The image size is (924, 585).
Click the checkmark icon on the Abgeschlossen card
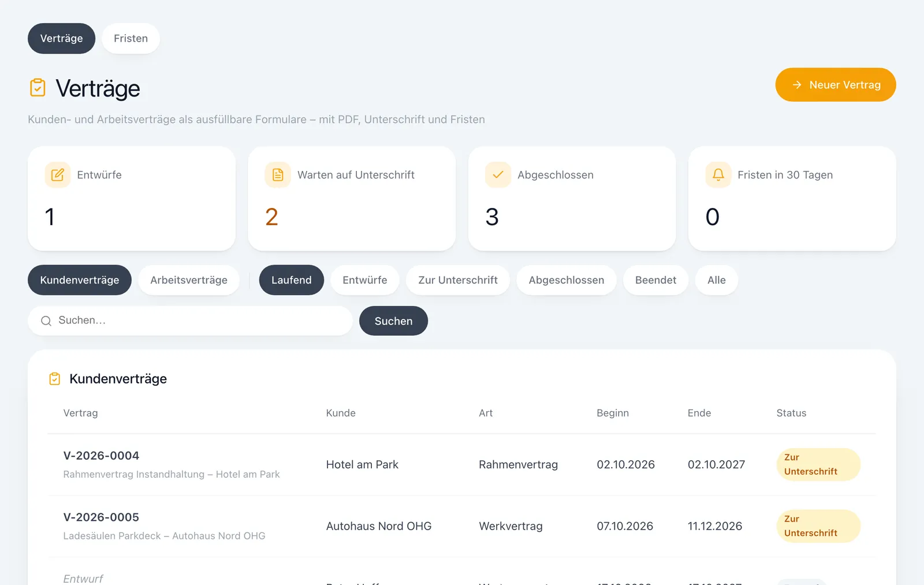(x=498, y=175)
